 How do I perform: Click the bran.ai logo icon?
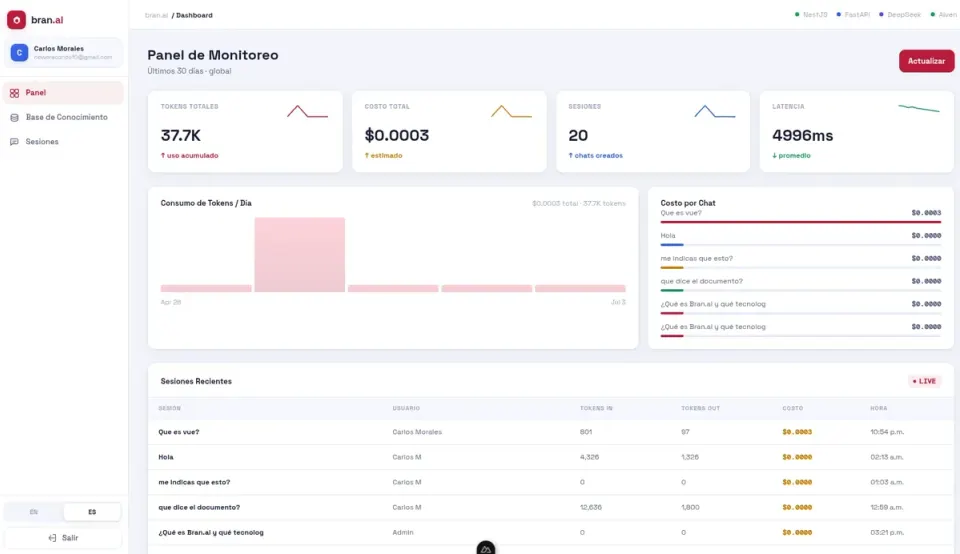click(x=17, y=20)
